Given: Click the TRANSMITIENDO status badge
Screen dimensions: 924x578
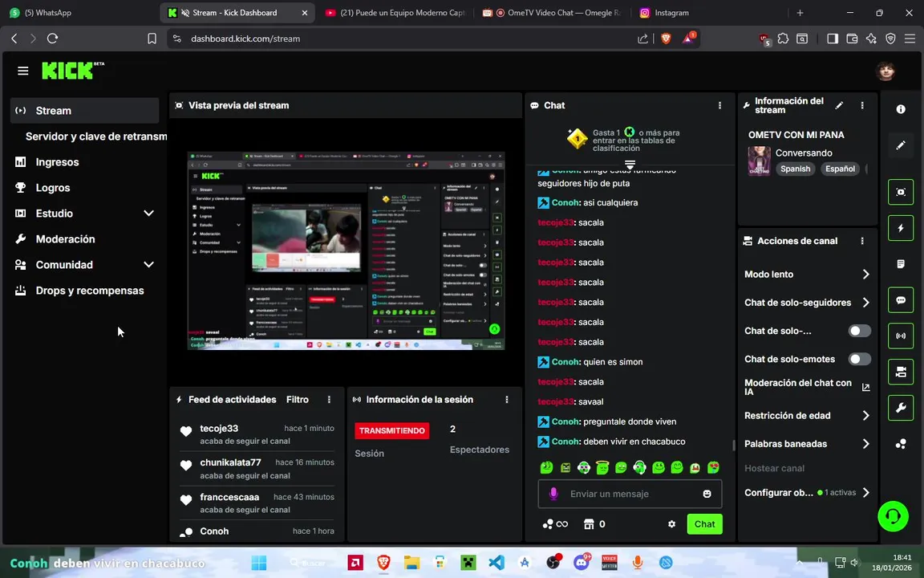Looking at the screenshot, I should [392, 430].
